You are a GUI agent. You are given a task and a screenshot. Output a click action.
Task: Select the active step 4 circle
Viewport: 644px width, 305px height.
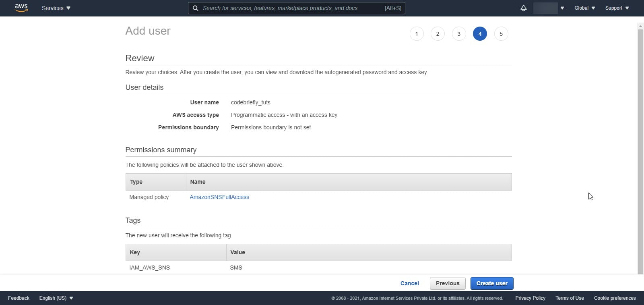click(480, 34)
